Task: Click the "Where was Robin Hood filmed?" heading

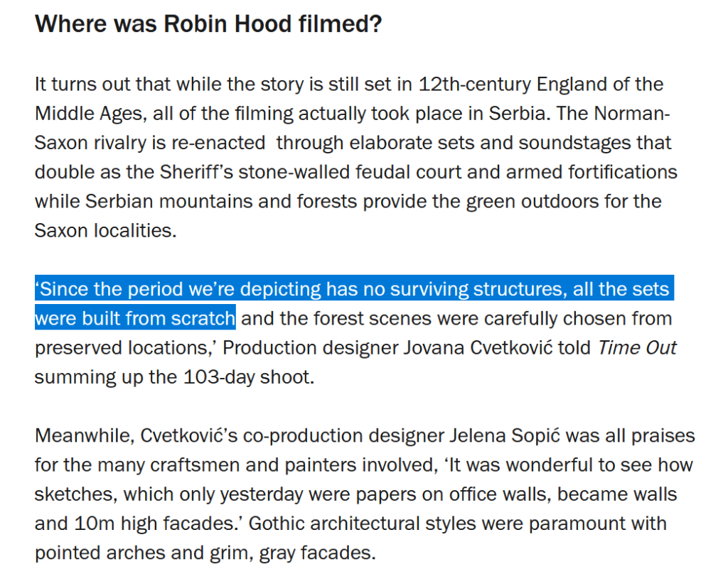Action: [208, 25]
